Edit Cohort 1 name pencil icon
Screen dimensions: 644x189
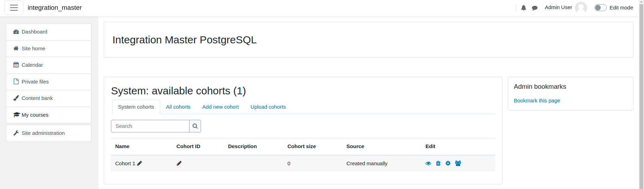[140, 163]
